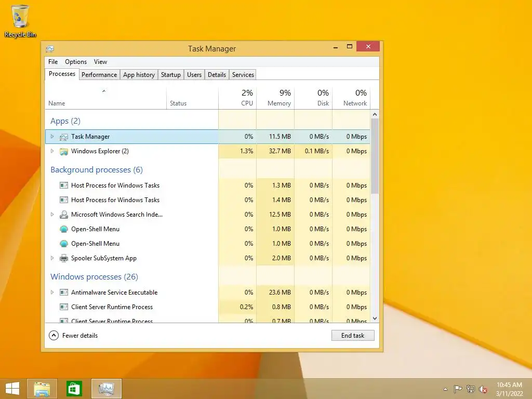This screenshot has width=532, height=399.
Task: Click the 'Background processes (6)' heading
Action: coord(97,170)
